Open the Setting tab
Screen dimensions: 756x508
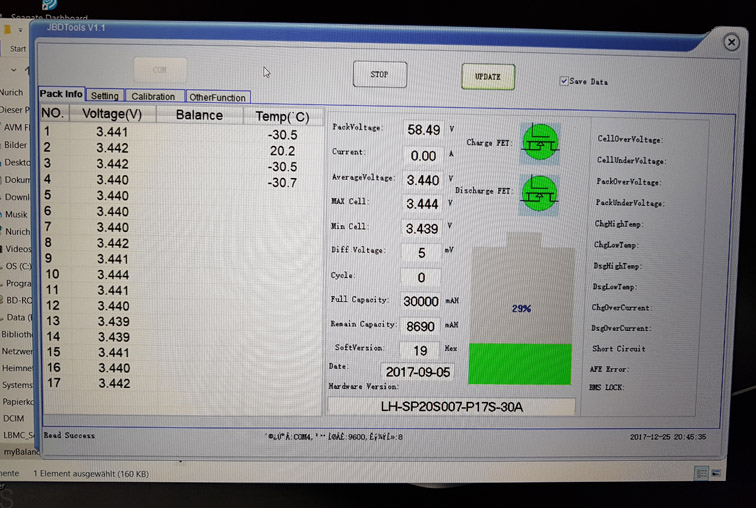[104, 96]
